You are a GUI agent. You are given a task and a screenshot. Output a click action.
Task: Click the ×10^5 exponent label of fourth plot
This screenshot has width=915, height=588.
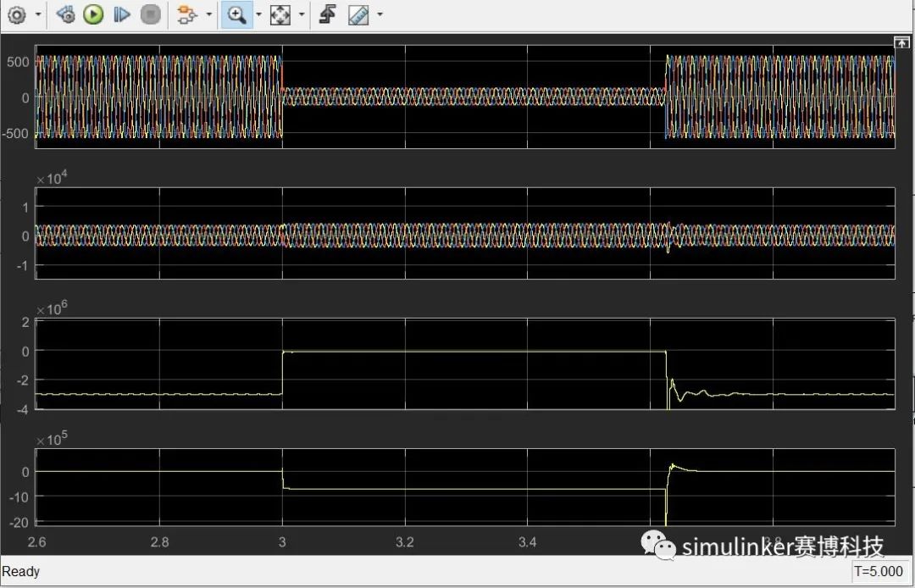[52, 439]
